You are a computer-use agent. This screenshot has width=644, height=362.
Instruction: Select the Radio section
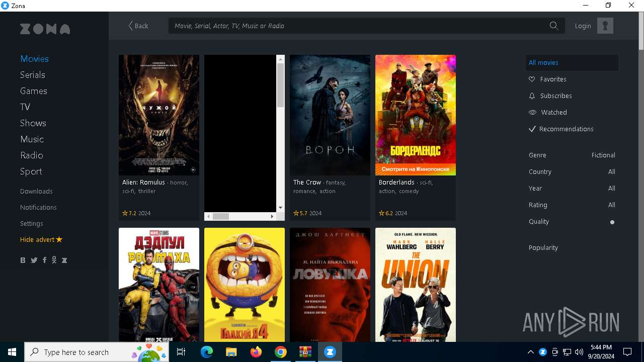32,155
